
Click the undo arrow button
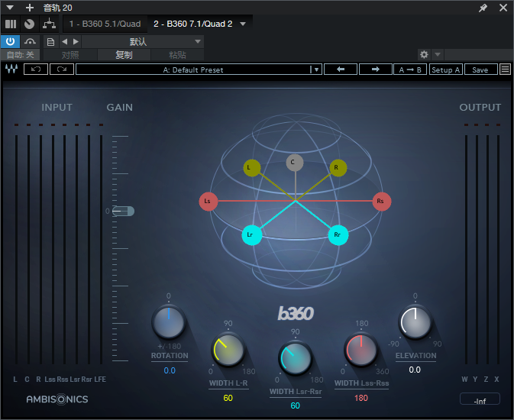pyautogui.click(x=36, y=69)
